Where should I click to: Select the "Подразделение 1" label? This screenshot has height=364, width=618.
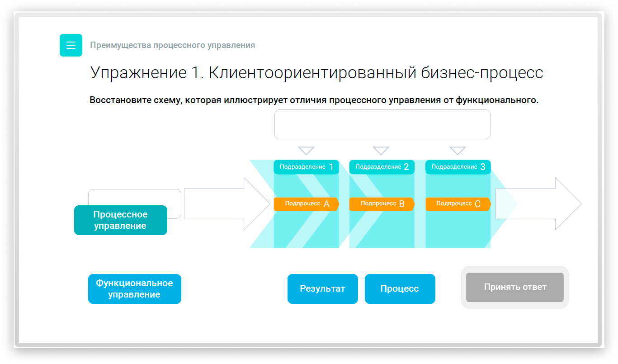(307, 167)
